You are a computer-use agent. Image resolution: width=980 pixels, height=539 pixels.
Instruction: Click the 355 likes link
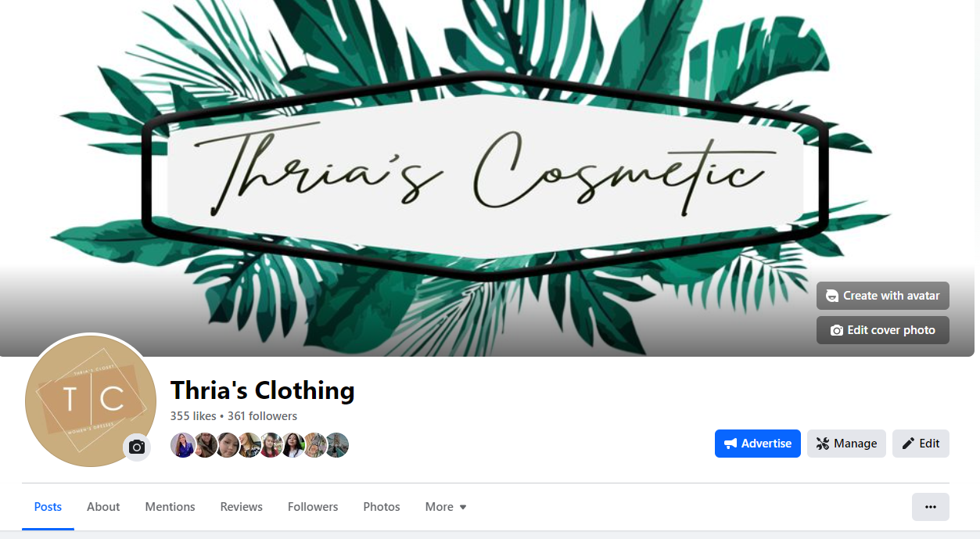click(x=193, y=416)
